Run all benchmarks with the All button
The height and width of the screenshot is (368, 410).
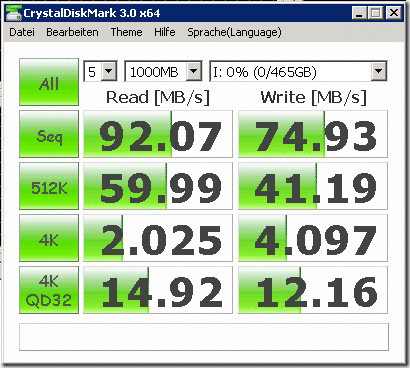point(49,82)
